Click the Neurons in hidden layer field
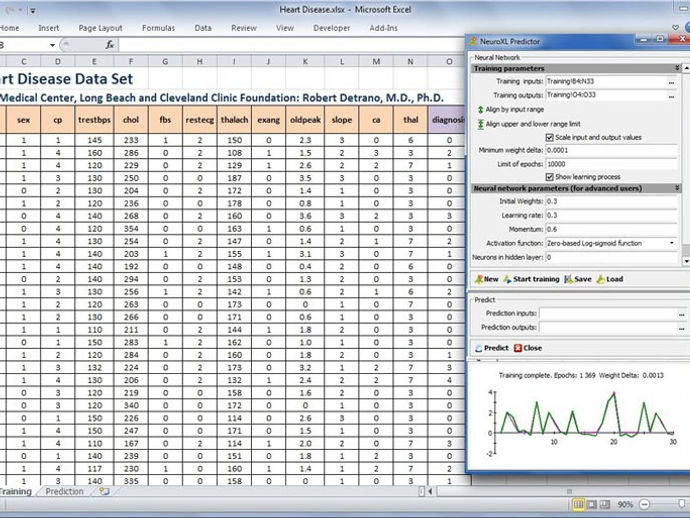This screenshot has height=518, width=690. [x=611, y=257]
